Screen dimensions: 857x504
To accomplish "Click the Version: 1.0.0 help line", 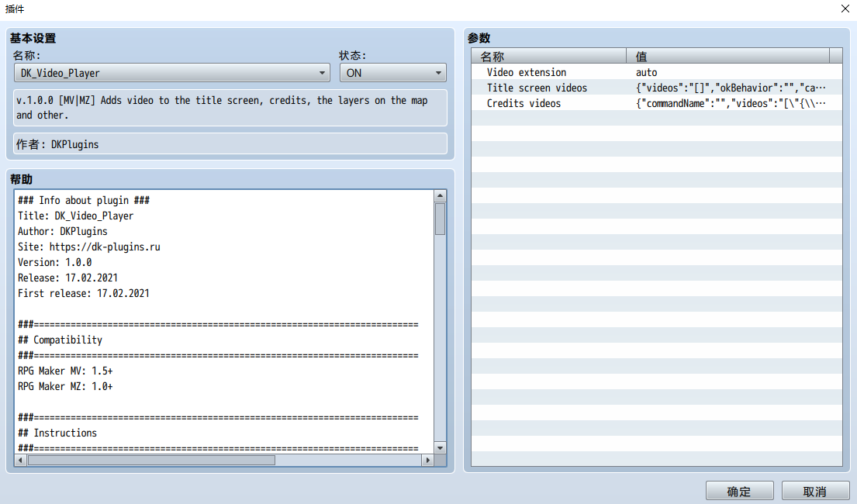I will (x=54, y=262).
